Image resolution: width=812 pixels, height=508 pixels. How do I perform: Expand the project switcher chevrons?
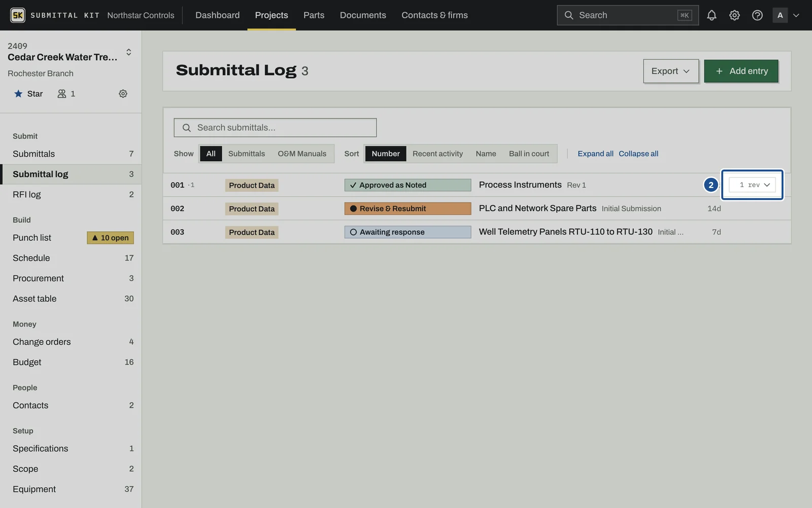(129, 52)
